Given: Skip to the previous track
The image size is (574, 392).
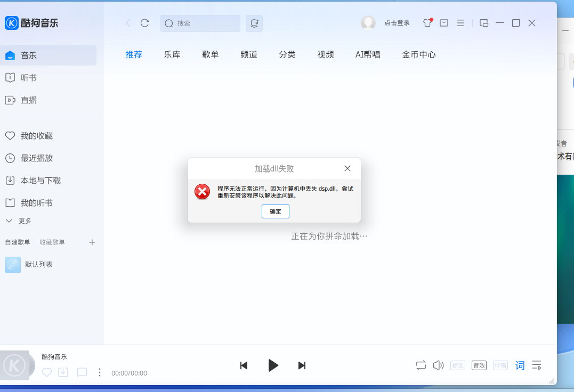Looking at the screenshot, I should pyautogui.click(x=244, y=365).
